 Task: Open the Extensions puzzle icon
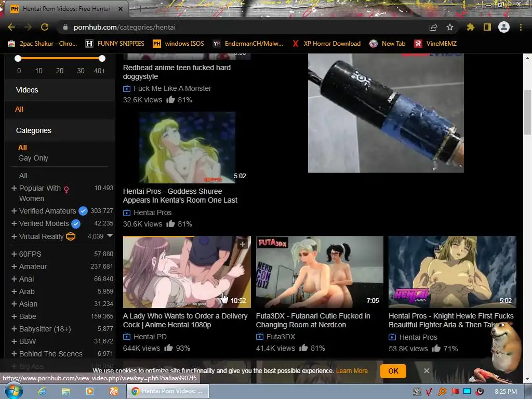(x=470, y=27)
